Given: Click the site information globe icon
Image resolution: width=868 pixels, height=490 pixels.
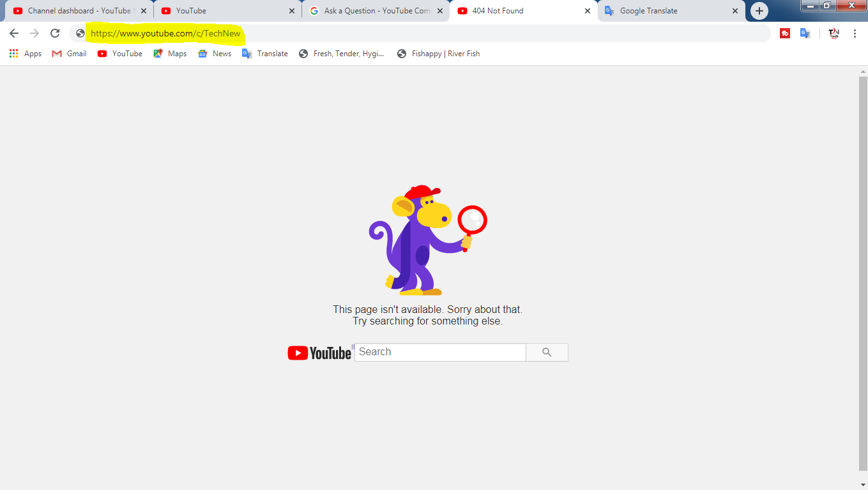Looking at the screenshot, I should point(80,33).
